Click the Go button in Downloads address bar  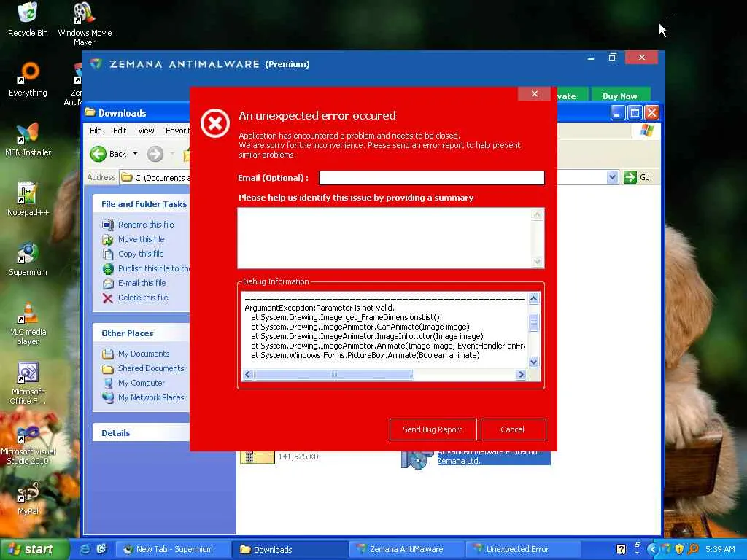(x=637, y=177)
